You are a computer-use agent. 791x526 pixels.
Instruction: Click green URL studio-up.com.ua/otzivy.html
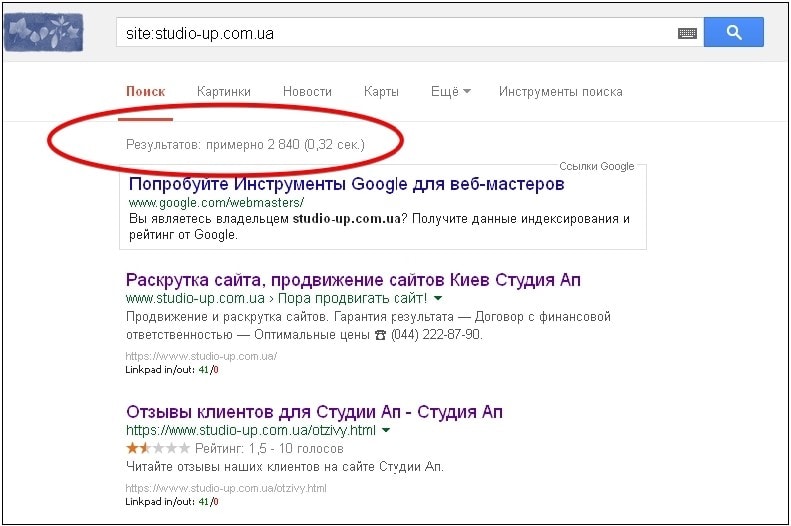point(251,431)
